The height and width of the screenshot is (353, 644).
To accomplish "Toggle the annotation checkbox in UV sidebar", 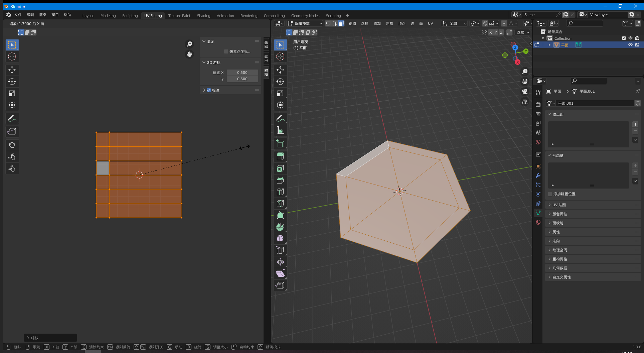I will click(x=209, y=90).
